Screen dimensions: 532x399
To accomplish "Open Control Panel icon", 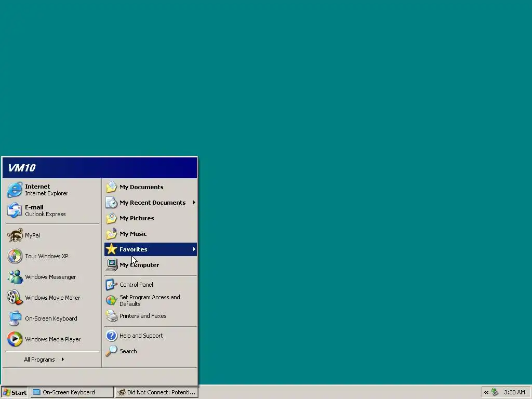I will [111, 285].
